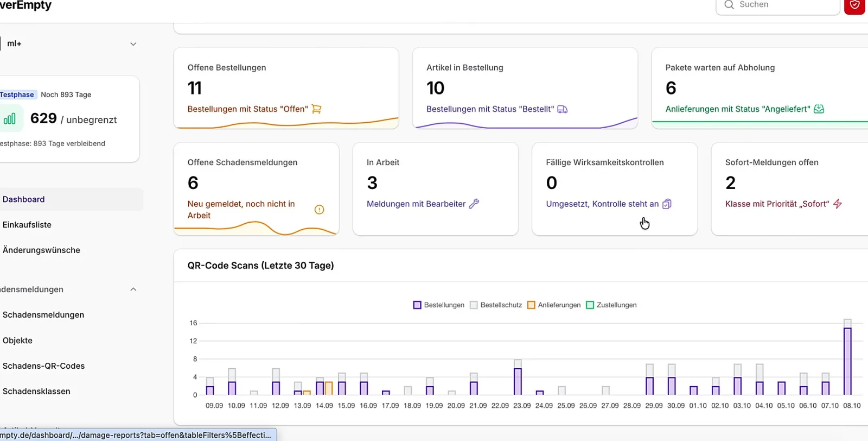The image size is (868, 441).
Task: Click the delivery truck icon beside "Bestellt"
Action: pyautogui.click(x=563, y=109)
